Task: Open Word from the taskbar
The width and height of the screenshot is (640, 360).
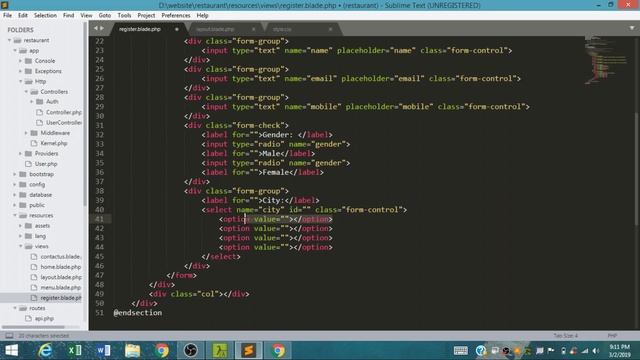Action: [x=103, y=350]
